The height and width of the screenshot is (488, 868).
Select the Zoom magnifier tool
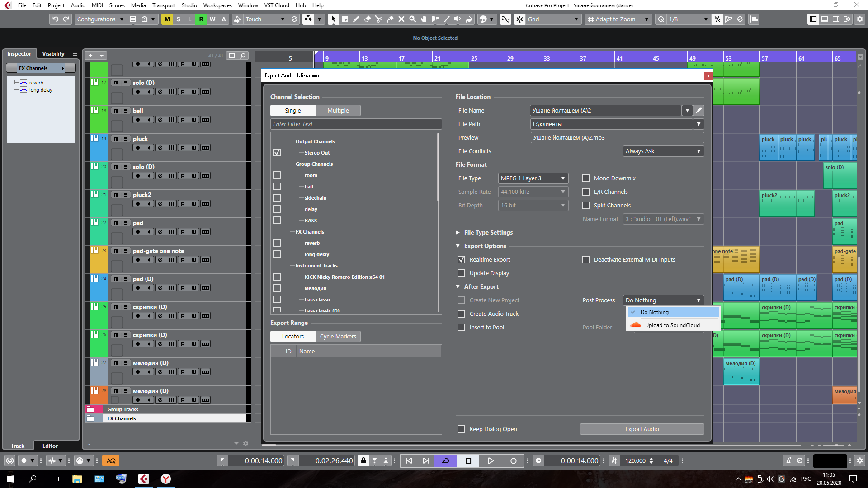click(412, 19)
